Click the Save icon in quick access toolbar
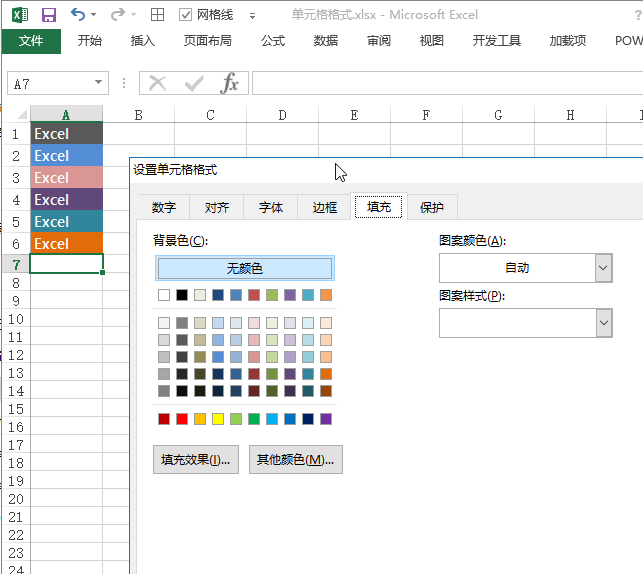 click(49, 15)
